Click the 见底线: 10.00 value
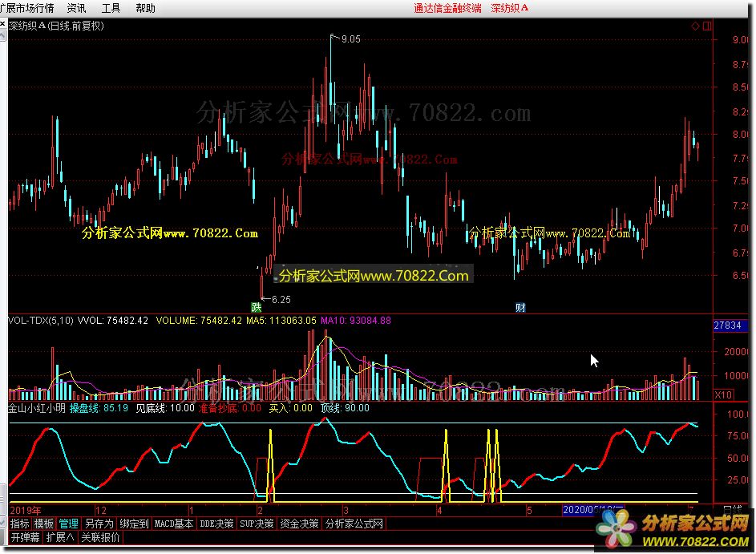 tap(165, 408)
